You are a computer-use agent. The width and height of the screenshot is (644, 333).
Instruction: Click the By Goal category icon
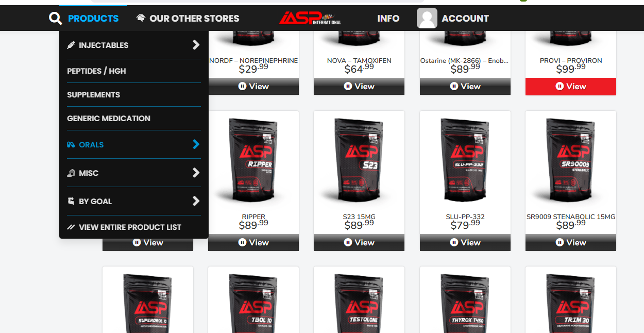click(71, 202)
